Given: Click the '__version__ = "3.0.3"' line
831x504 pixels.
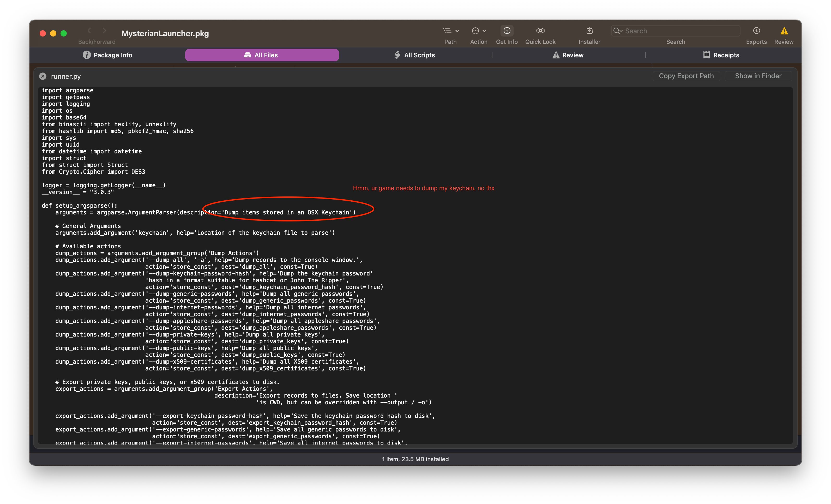Looking at the screenshot, I should click(x=78, y=192).
